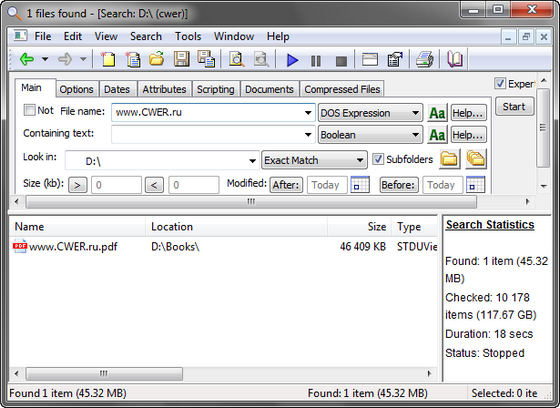Image resolution: width=560 pixels, height=408 pixels.
Task: Toggle the Not checkbox beside File name
Action: pyautogui.click(x=29, y=110)
